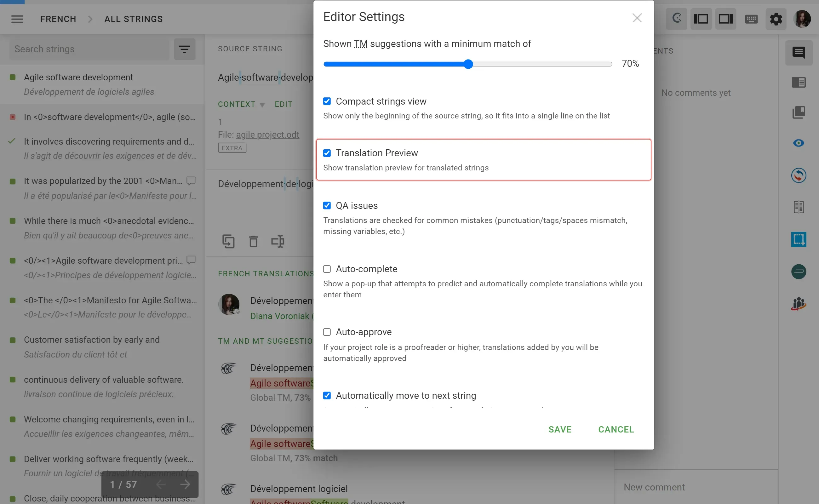
Task: Enable the Auto-complete option
Action: pyautogui.click(x=327, y=269)
